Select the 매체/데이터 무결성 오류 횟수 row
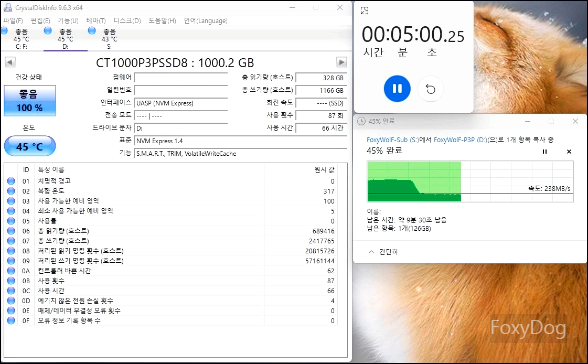588x364 pixels. coord(171,311)
